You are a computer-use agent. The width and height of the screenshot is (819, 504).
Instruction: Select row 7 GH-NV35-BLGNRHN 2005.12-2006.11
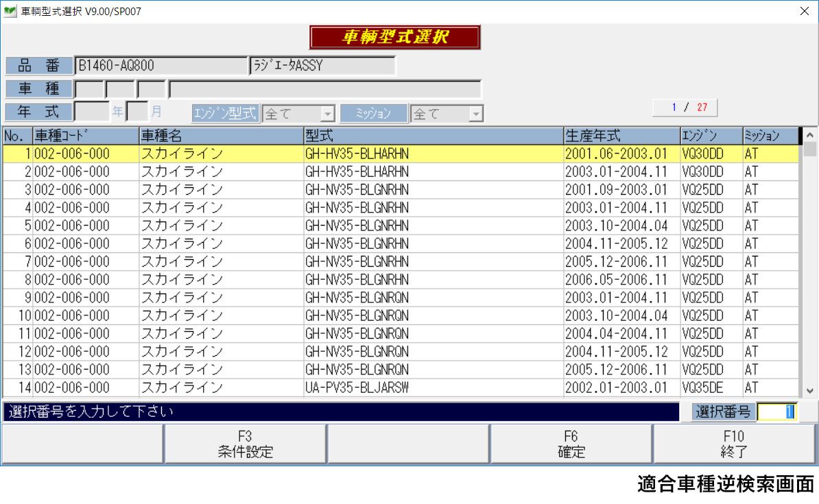(x=401, y=262)
